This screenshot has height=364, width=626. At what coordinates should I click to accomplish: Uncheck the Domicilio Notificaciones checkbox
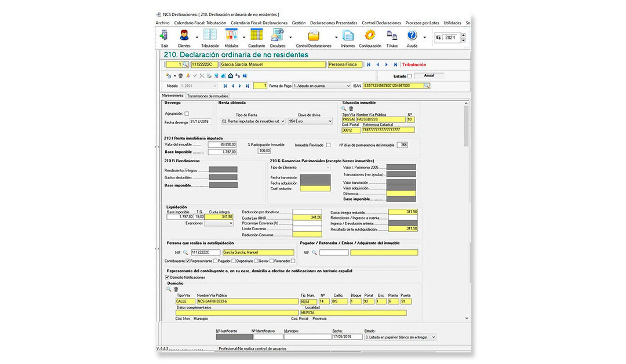pyautogui.click(x=168, y=278)
